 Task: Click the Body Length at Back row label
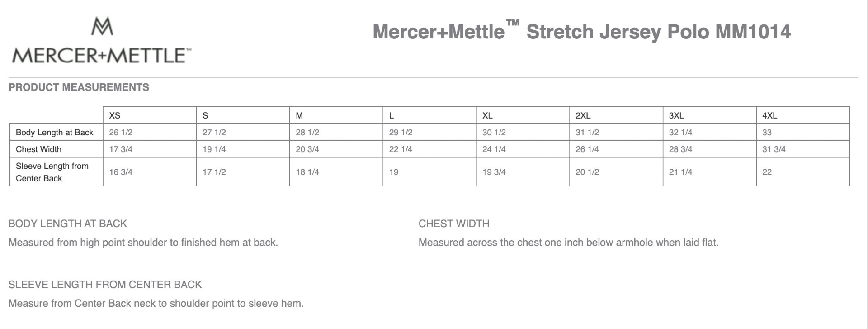click(x=55, y=133)
